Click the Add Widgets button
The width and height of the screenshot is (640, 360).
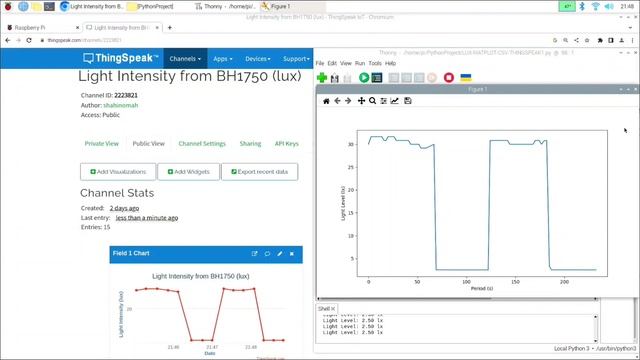(x=189, y=172)
